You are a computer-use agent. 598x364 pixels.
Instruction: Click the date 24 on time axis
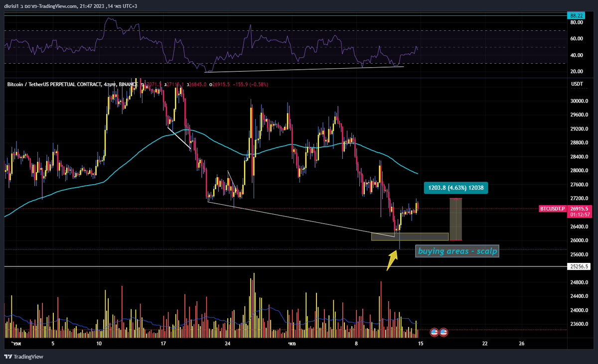228,344
